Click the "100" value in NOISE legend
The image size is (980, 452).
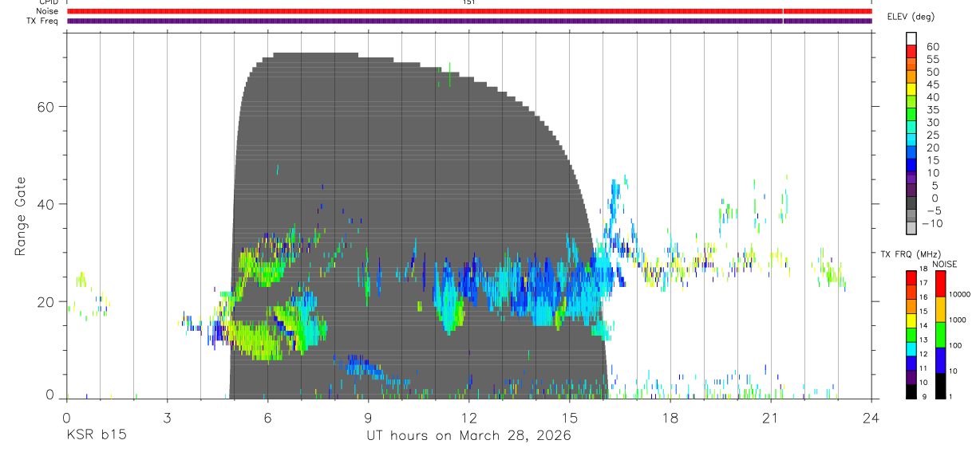pyautogui.click(x=957, y=345)
